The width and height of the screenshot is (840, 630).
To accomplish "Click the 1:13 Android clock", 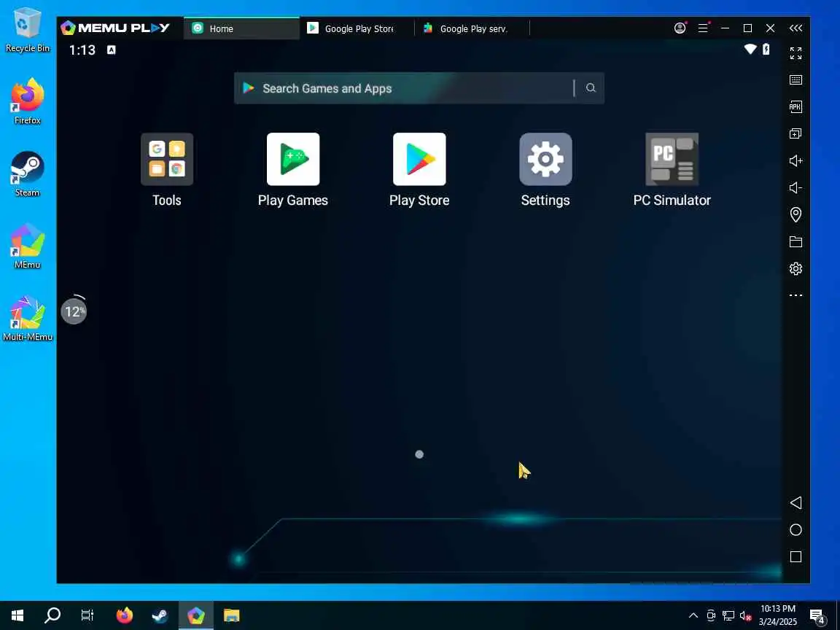I will pyautogui.click(x=82, y=50).
